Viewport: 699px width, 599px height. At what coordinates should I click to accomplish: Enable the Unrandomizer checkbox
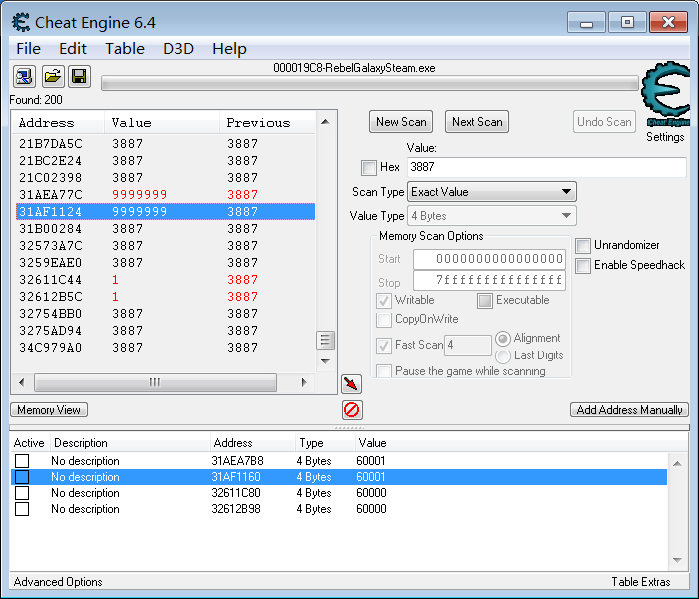(583, 245)
